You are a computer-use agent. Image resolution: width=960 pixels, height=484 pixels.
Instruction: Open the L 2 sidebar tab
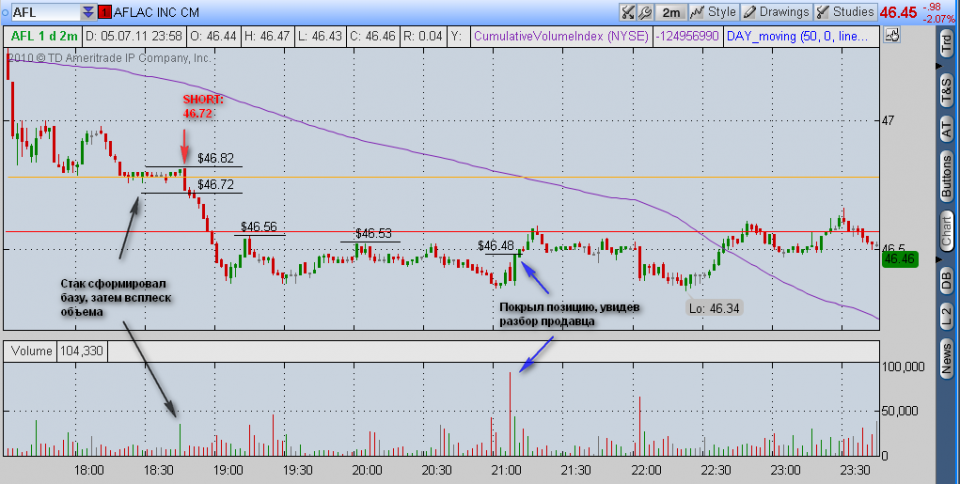pyautogui.click(x=947, y=314)
